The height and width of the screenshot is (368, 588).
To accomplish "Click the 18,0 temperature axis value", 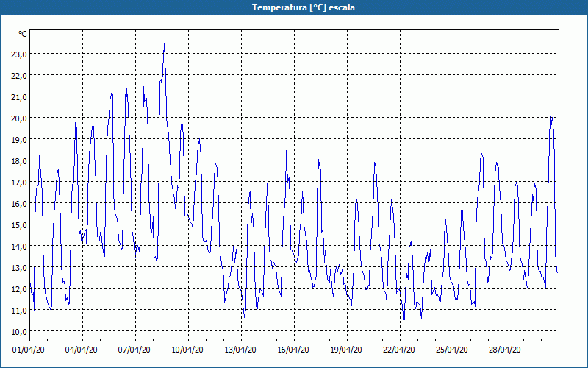I will tap(19, 160).
